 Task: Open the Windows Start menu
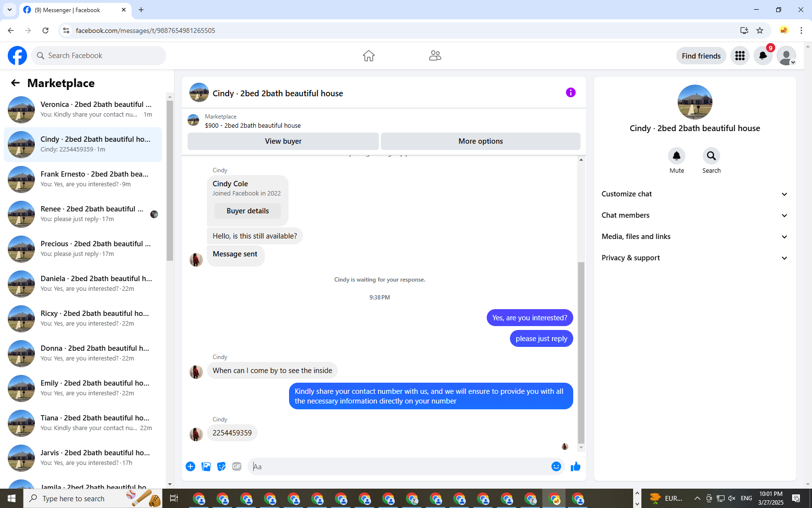[12, 498]
